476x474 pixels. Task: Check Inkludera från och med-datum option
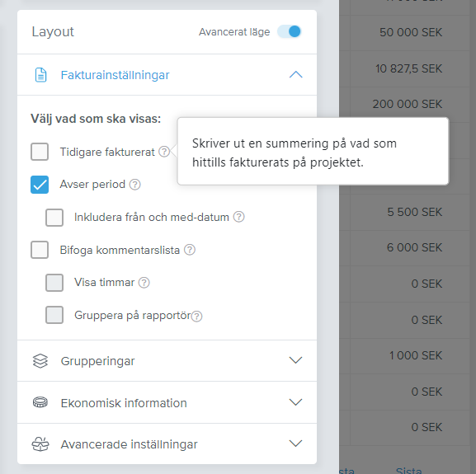click(x=54, y=218)
